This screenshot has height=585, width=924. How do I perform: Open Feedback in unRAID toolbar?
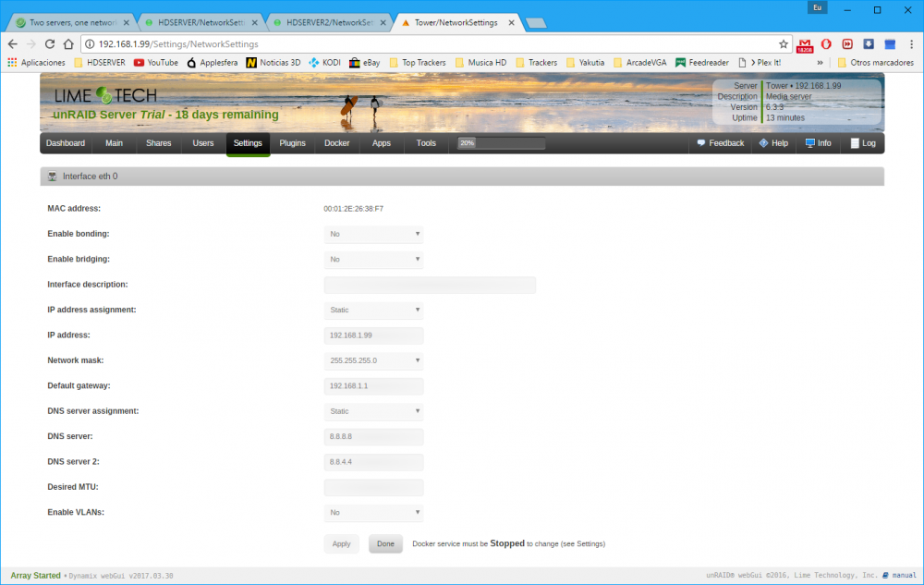tap(720, 143)
